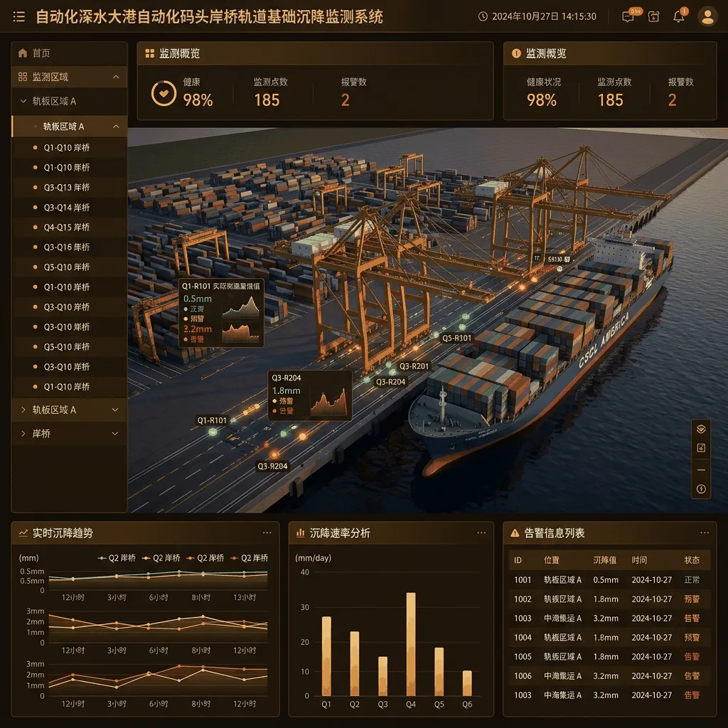Open the more options dots of 沉降速率分析
The height and width of the screenshot is (728, 728).
tap(481, 533)
